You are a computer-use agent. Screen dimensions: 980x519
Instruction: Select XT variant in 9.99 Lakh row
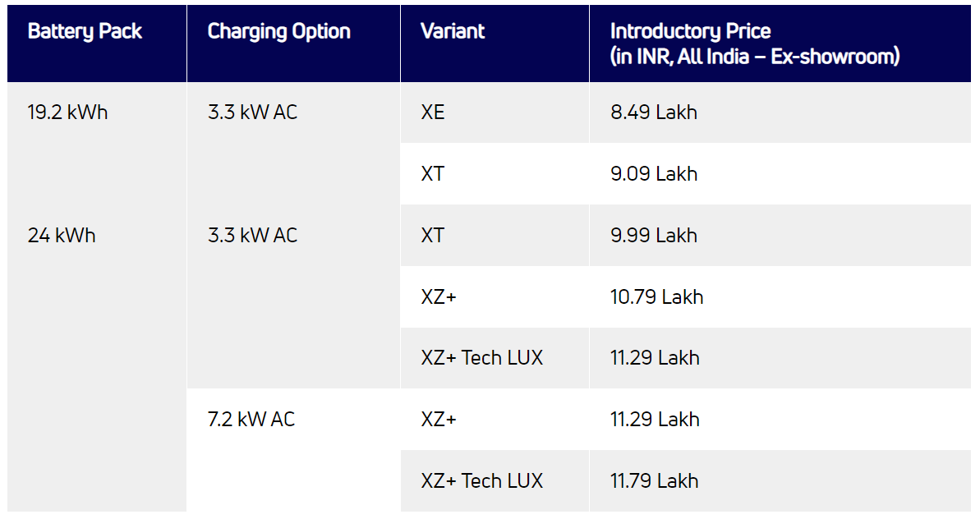click(x=433, y=236)
